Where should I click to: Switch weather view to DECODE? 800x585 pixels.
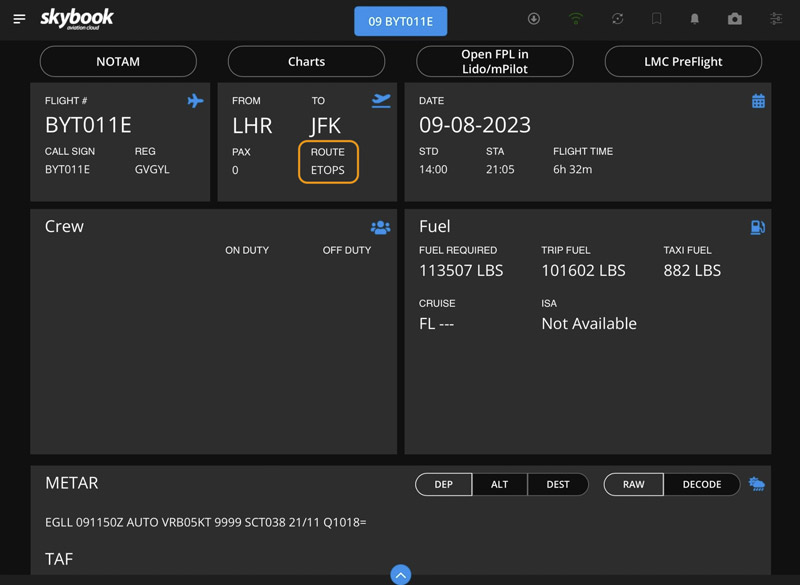click(x=701, y=484)
